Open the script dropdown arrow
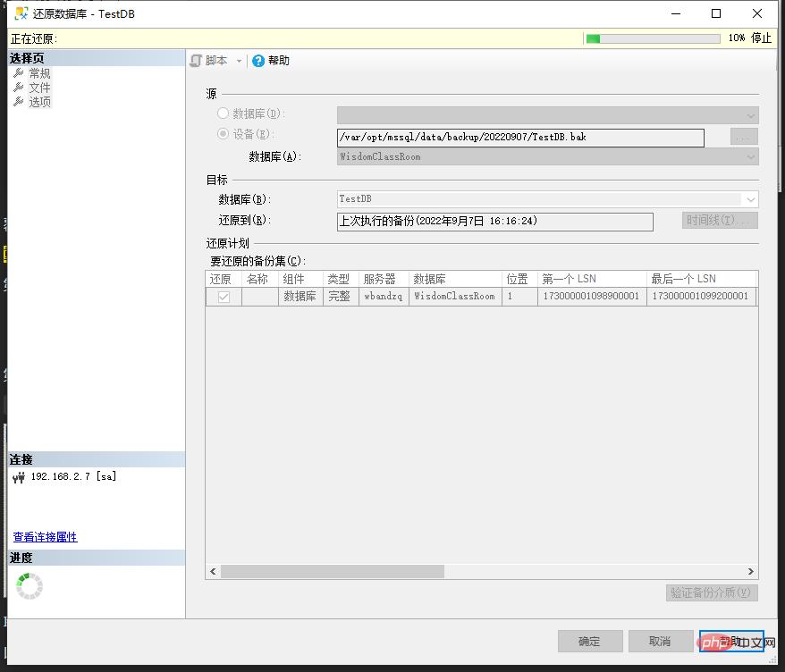Viewport: 785px width, 672px height. (x=239, y=61)
